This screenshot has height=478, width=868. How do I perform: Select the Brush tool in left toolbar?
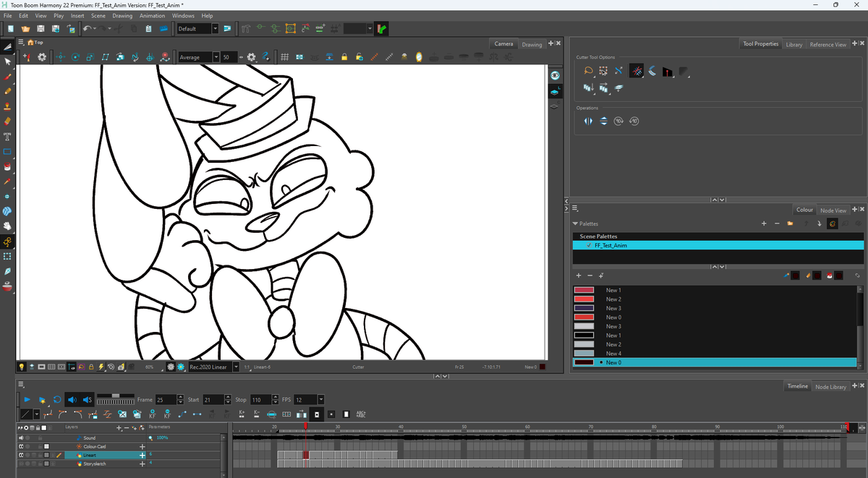7,77
